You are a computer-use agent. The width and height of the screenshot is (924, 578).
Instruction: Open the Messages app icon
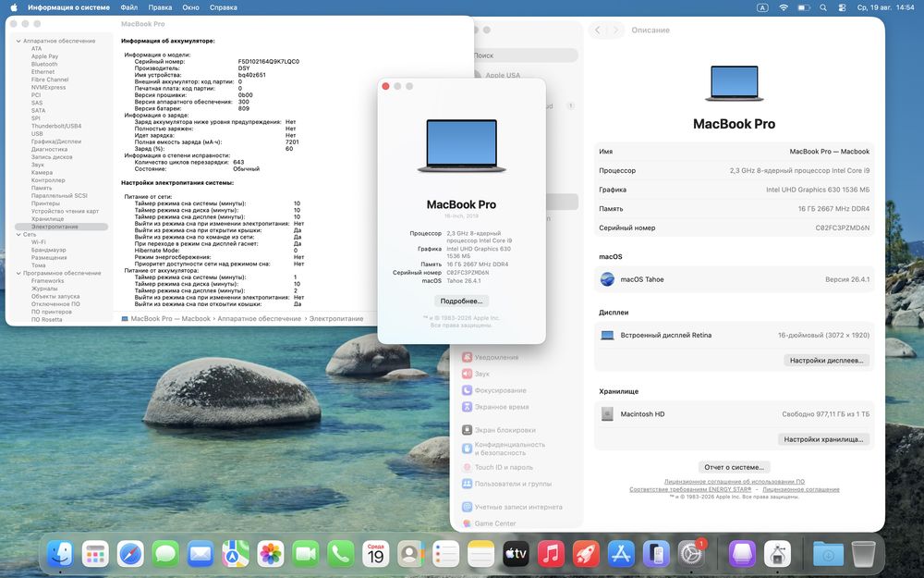(165, 554)
